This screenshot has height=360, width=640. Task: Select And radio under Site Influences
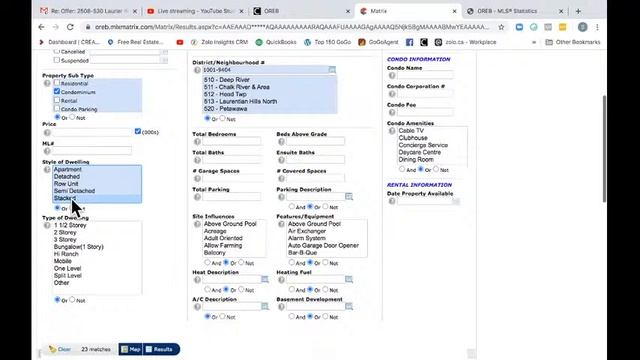[207, 262]
